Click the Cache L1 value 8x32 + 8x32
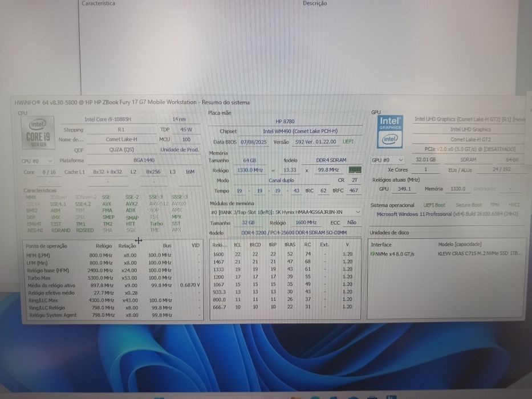 (x=108, y=172)
